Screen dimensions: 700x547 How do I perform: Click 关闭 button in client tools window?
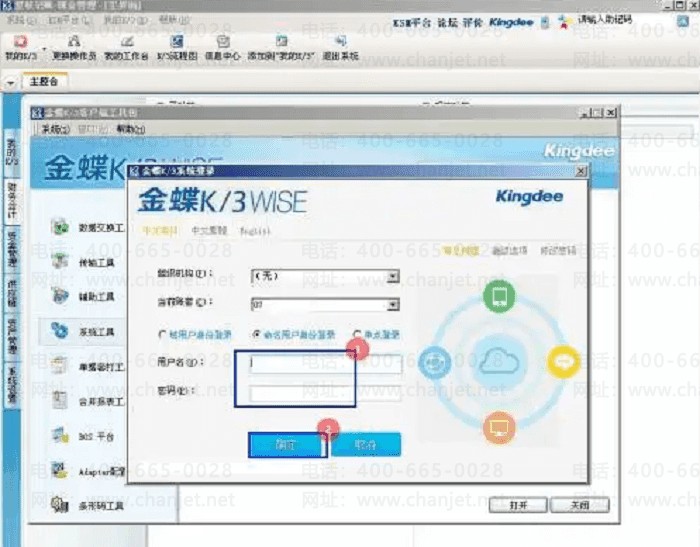point(579,505)
